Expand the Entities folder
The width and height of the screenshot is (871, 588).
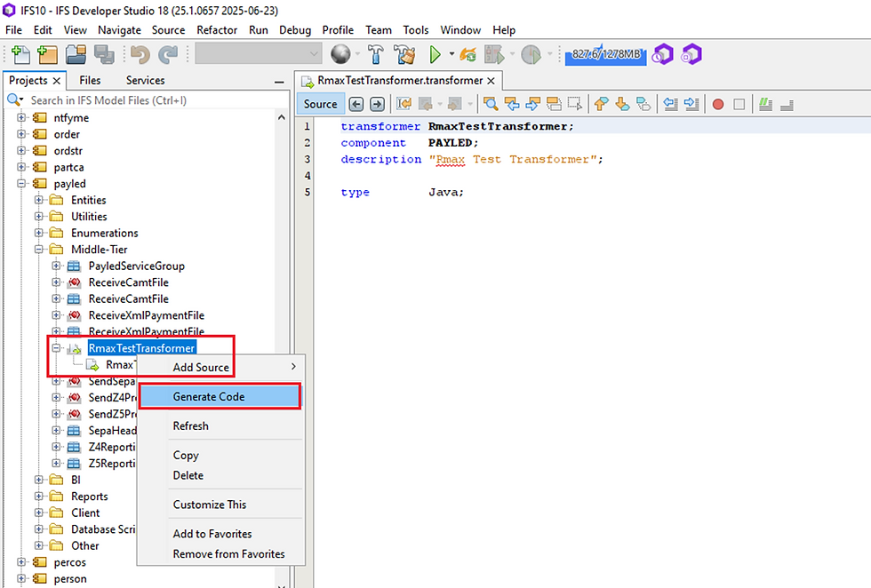tap(38, 200)
